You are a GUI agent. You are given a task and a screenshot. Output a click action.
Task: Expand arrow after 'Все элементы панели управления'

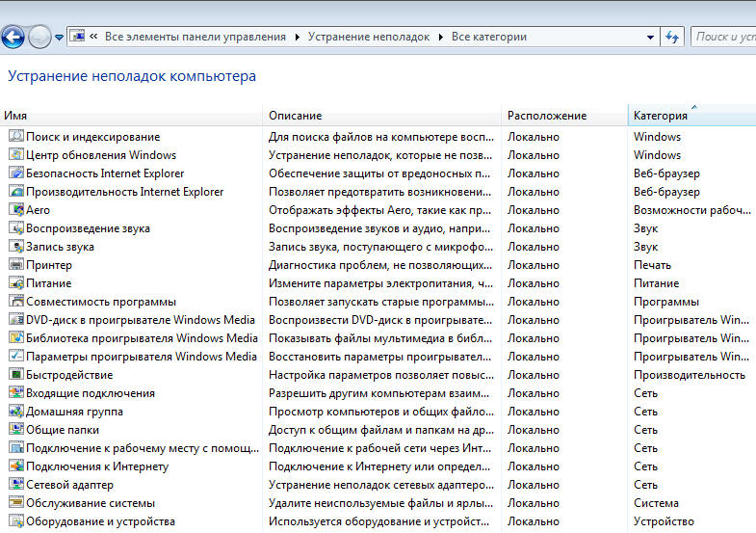(297, 38)
